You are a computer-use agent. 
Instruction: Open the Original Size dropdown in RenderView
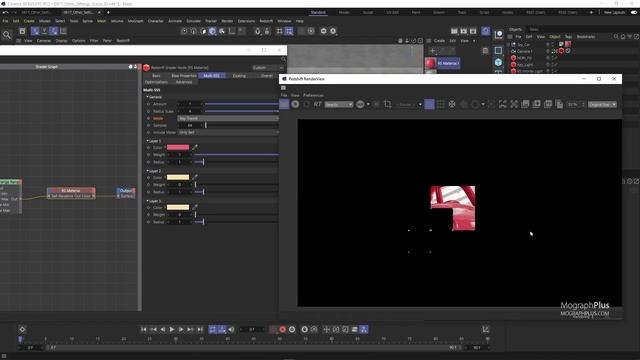click(602, 104)
